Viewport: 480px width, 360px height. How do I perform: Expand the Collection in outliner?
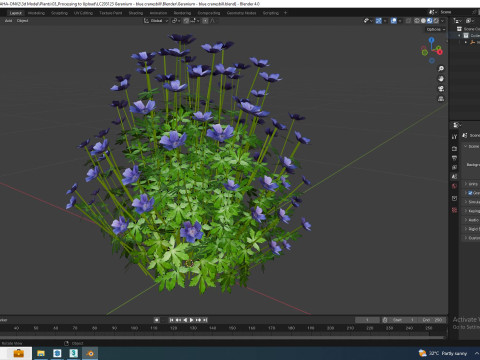460,36
